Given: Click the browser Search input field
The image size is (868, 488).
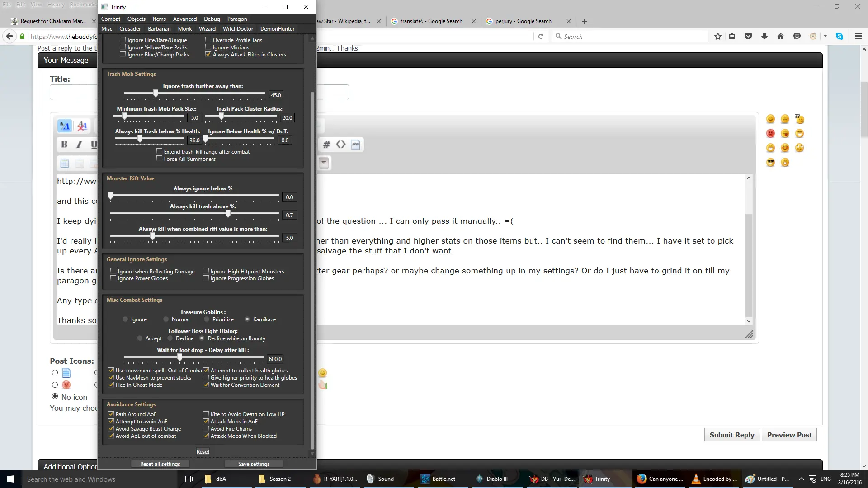Looking at the screenshot, I should (x=630, y=37).
